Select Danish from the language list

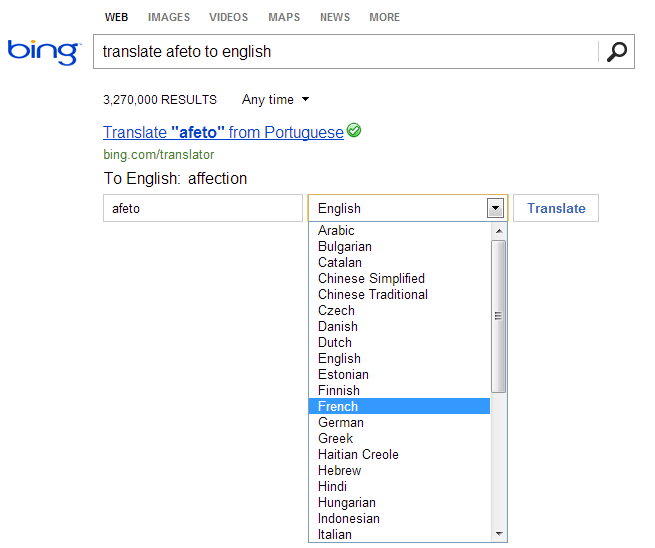tap(399, 326)
